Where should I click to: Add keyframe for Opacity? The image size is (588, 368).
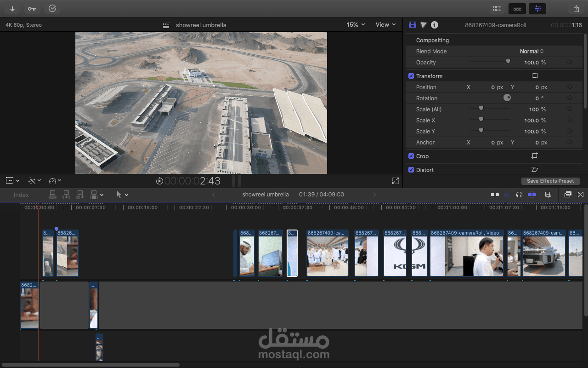pos(570,62)
